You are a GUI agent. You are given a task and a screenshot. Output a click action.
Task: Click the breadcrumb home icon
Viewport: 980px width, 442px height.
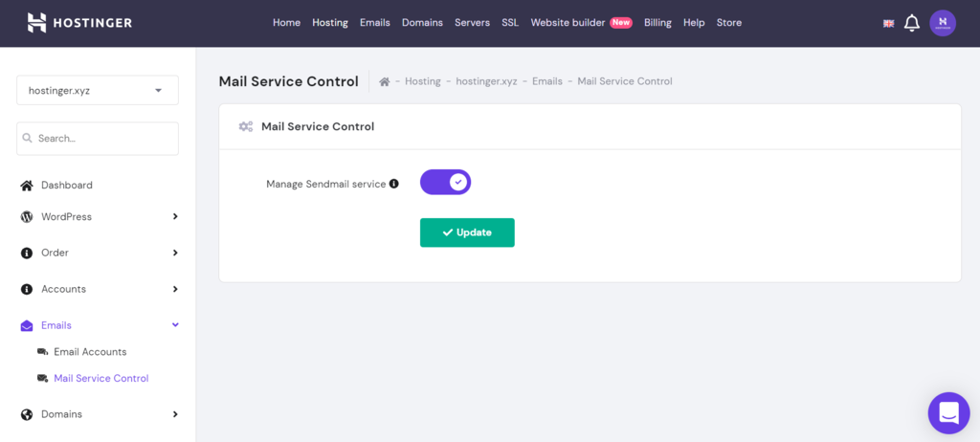tap(385, 81)
